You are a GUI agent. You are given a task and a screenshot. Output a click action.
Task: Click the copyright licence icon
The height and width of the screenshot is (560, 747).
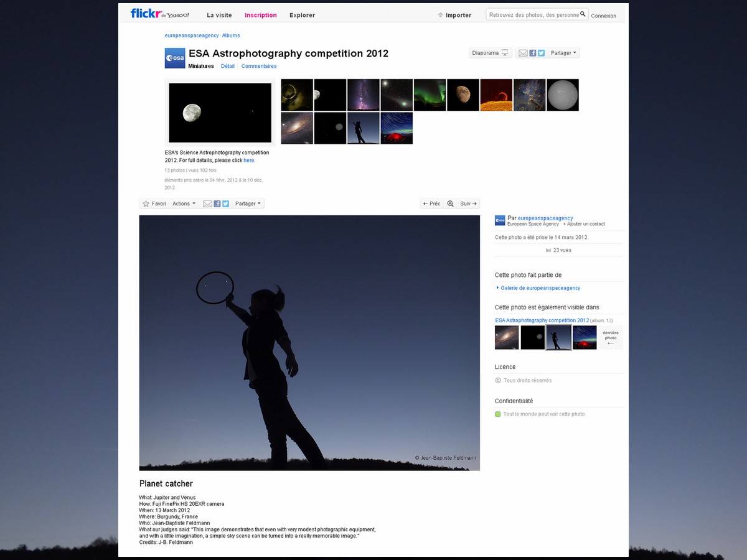point(498,380)
